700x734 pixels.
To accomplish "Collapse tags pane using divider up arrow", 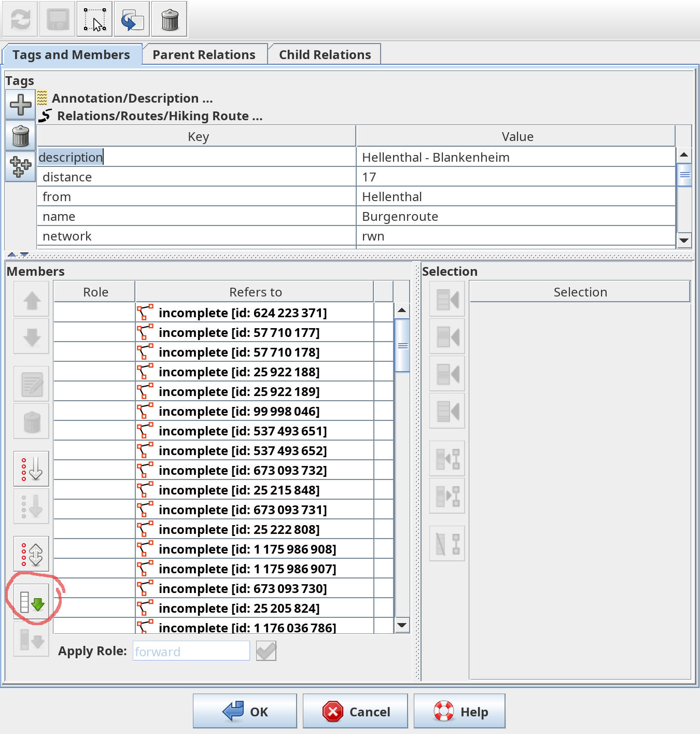I will pyautogui.click(x=12, y=255).
